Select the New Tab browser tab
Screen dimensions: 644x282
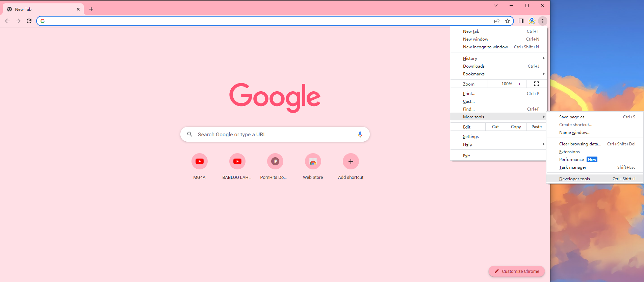pos(43,9)
